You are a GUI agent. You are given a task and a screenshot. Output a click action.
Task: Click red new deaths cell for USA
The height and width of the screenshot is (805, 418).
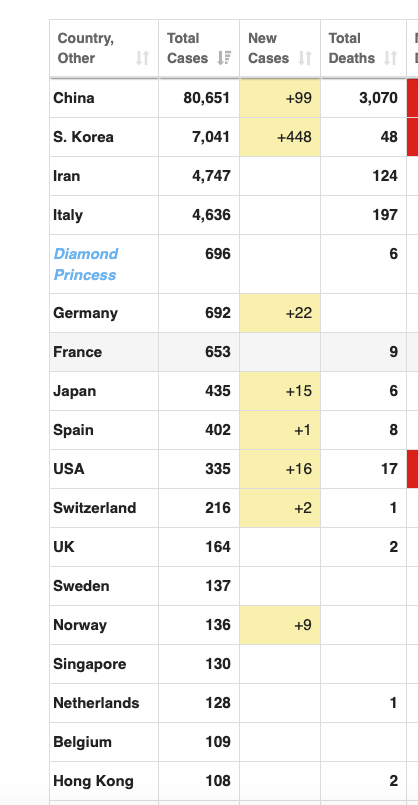pos(412,469)
